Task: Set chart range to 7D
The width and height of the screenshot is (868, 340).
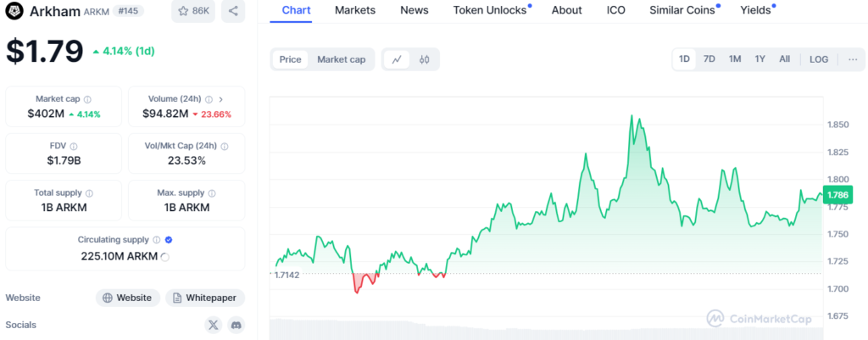Action: (709, 59)
